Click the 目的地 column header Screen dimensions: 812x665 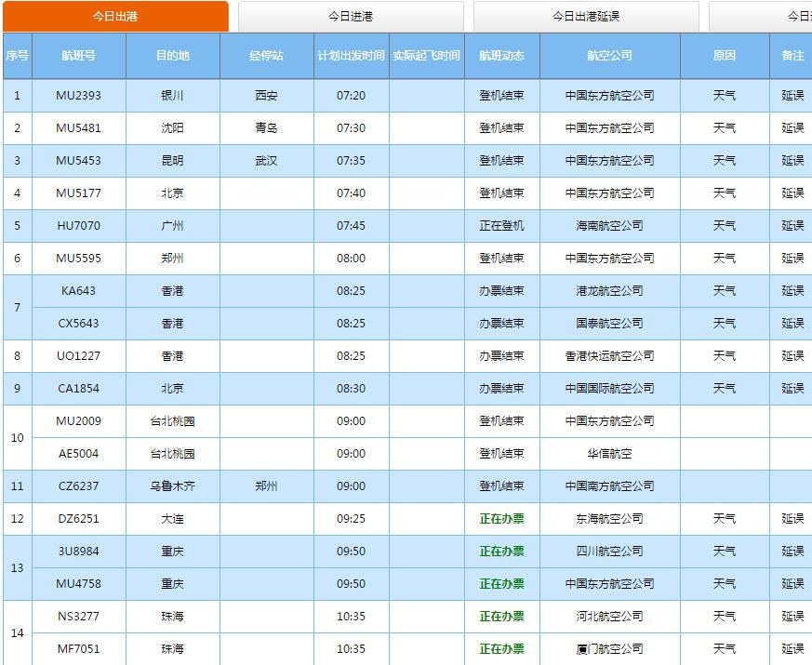[172, 56]
